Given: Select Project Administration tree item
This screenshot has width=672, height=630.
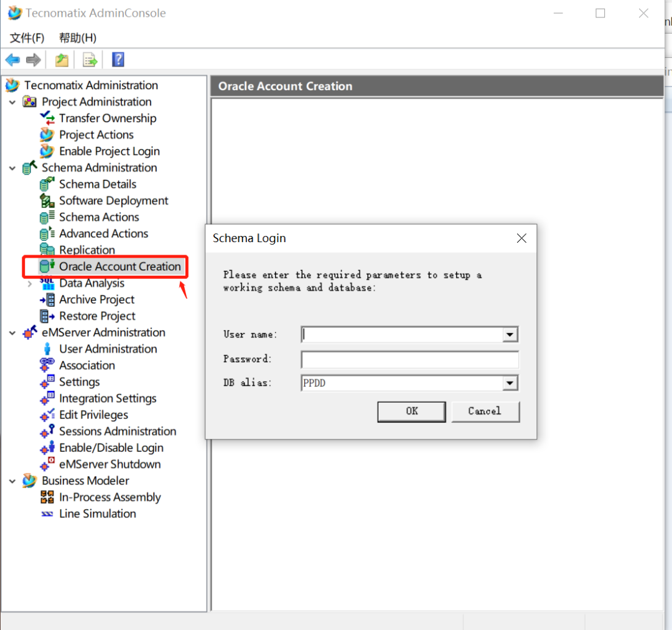Looking at the screenshot, I should [96, 101].
